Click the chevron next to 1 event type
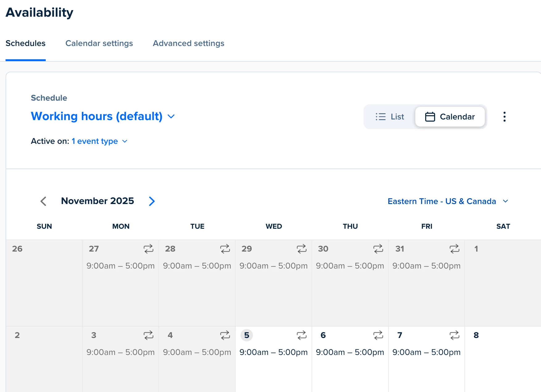Image resolution: width=541 pixels, height=392 pixels. click(125, 141)
